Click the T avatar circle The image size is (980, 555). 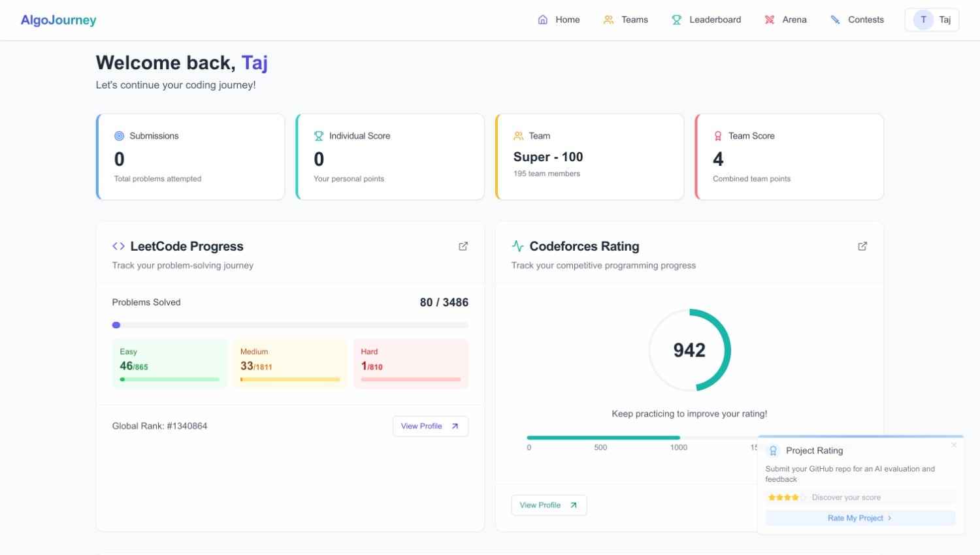923,20
